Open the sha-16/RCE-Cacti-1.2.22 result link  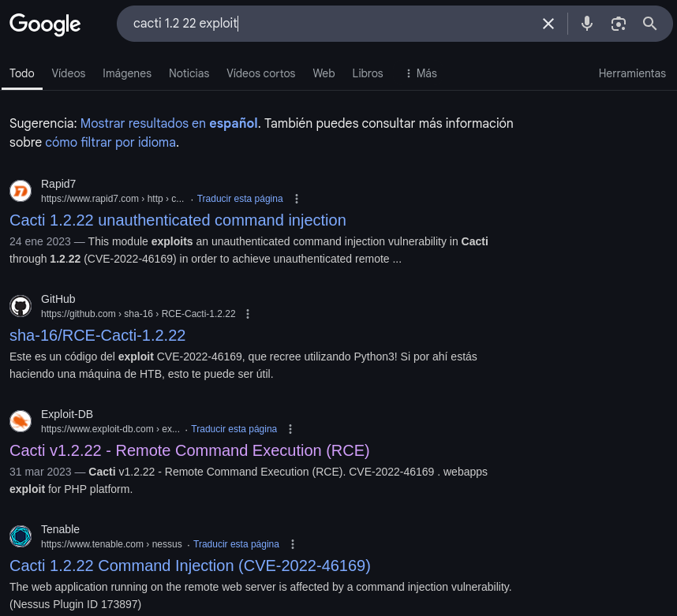point(98,335)
